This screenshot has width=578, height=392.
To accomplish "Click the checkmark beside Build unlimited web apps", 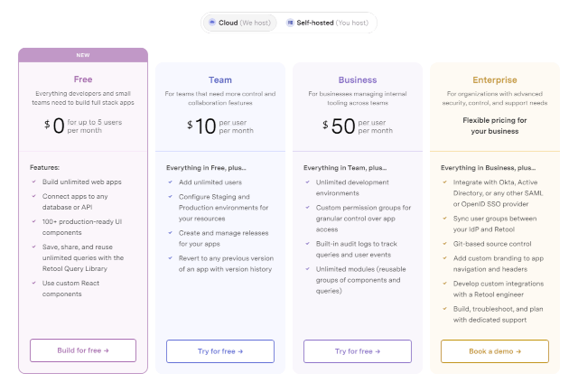I will coord(33,183).
